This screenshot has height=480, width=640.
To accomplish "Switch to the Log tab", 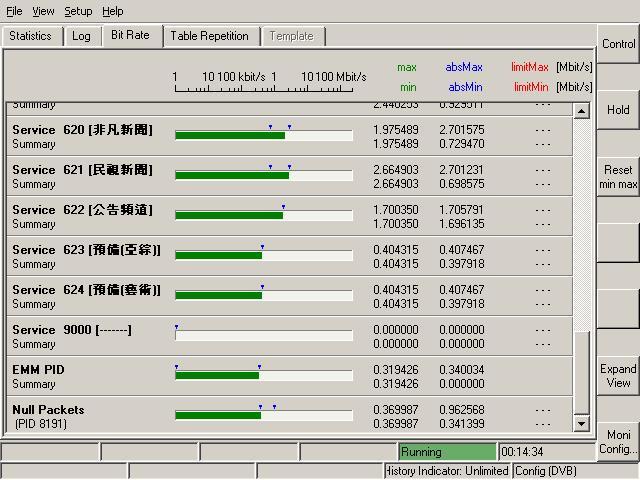I will (x=81, y=36).
